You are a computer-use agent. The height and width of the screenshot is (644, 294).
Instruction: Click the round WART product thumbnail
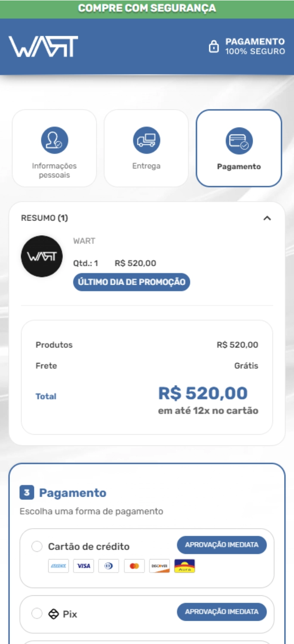click(42, 256)
